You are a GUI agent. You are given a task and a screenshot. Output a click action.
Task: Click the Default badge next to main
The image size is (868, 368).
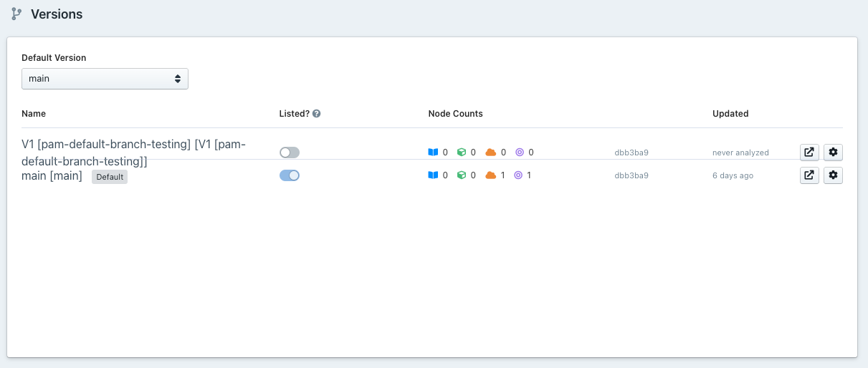[110, 177]
